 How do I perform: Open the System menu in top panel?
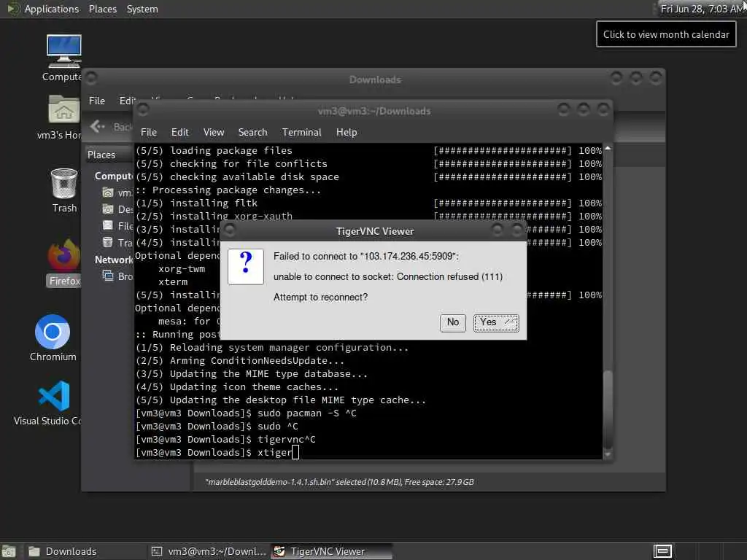point(142,9)
